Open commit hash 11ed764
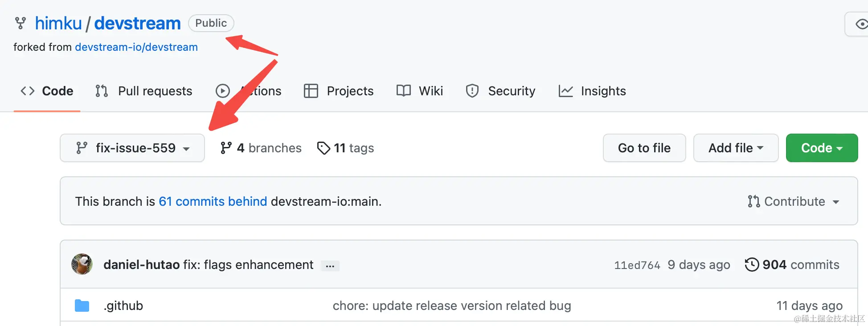This screenshot has height=326, width=868. pyautogui.click(x=637, y=265)
